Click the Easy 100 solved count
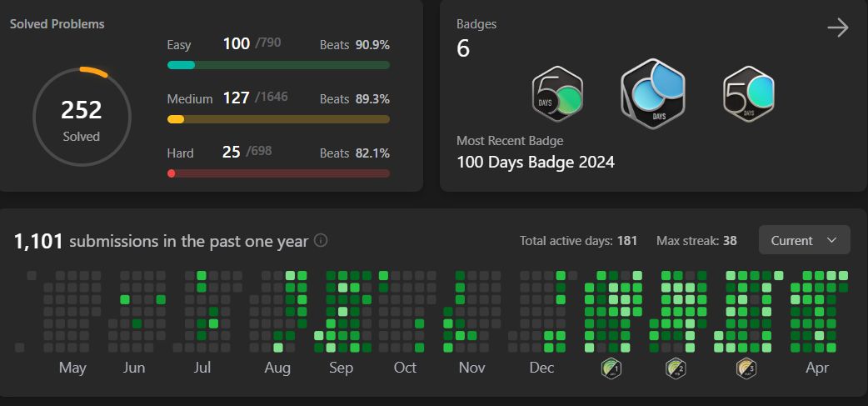The width and height of the screenshot is (868, 406). coord(237,43)
